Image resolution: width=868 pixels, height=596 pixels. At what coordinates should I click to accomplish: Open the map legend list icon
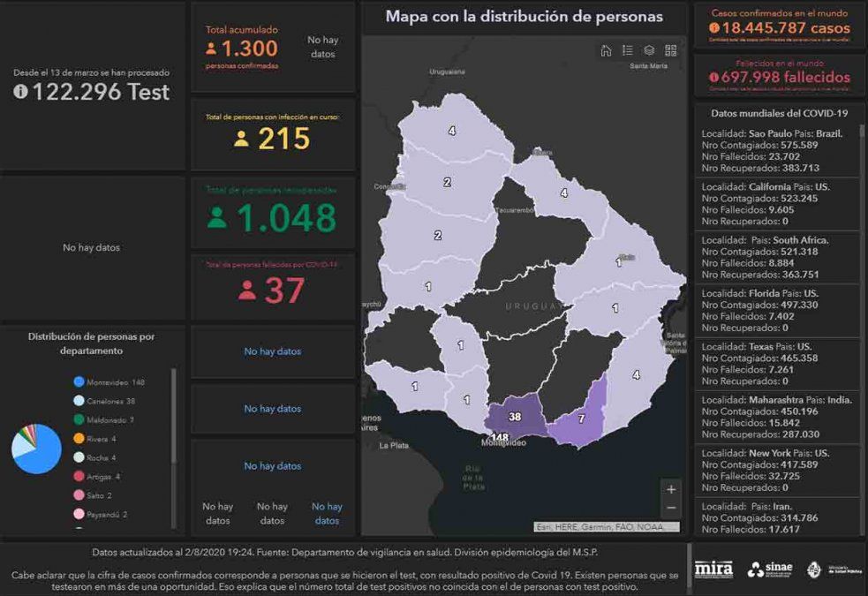click(x=628, y=50)
